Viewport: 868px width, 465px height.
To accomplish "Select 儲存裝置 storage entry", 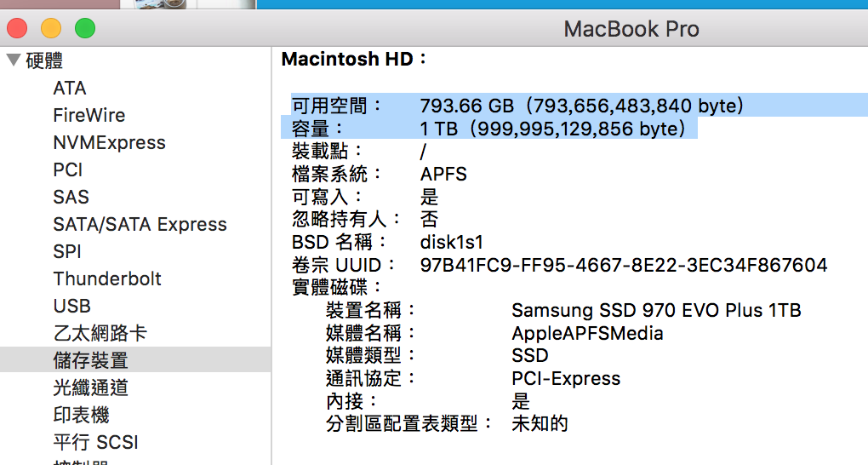I will point(135,359).
